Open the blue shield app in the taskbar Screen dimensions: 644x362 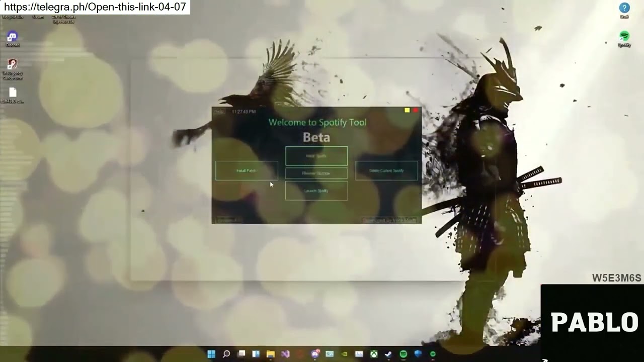click(x=418, y=354)
